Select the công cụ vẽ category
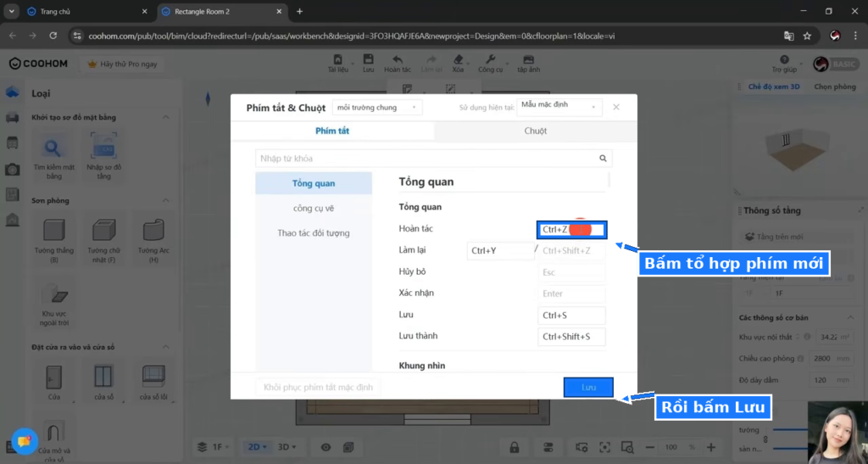The width and height of the screenshot is (868, 464). [314, 208]
